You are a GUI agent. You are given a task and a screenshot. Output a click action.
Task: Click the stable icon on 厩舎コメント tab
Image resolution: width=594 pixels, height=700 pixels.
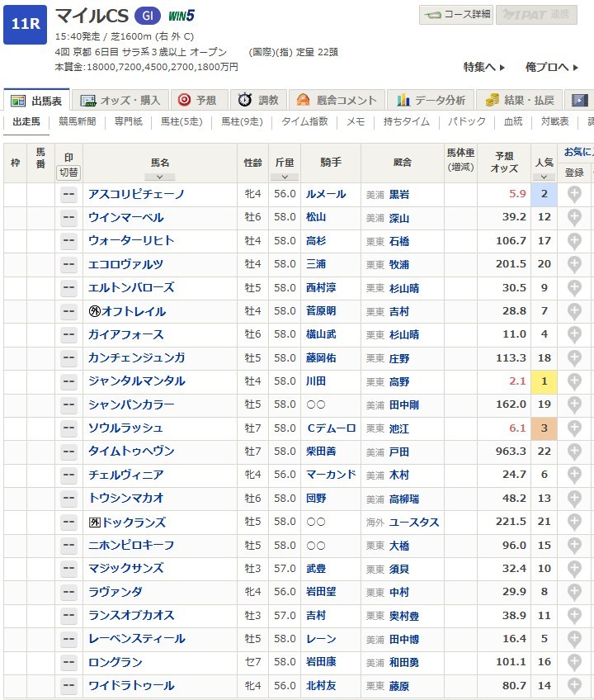303,100
